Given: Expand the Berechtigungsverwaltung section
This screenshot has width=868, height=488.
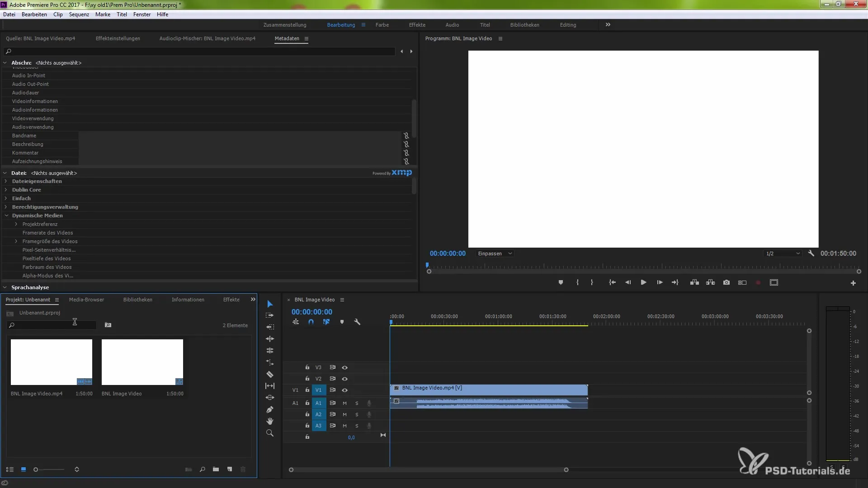Looking at the screenshot, I should point(6,207).
